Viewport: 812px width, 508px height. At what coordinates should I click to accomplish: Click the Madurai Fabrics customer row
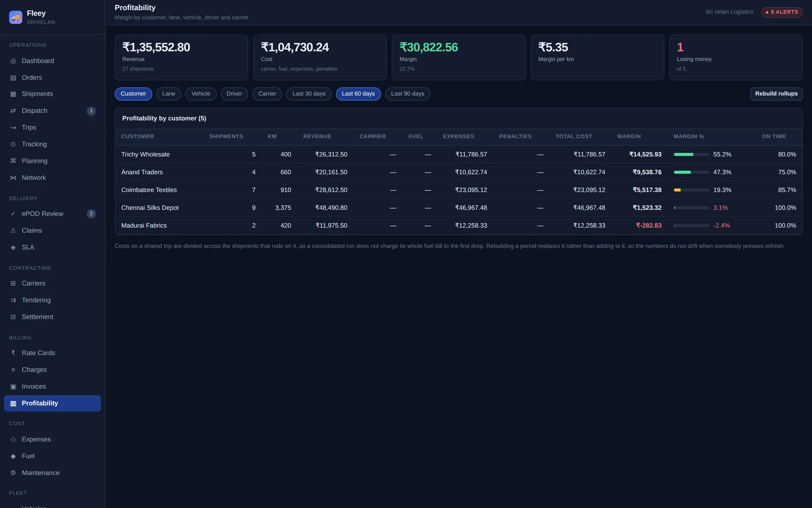click(x=459, y=226)
